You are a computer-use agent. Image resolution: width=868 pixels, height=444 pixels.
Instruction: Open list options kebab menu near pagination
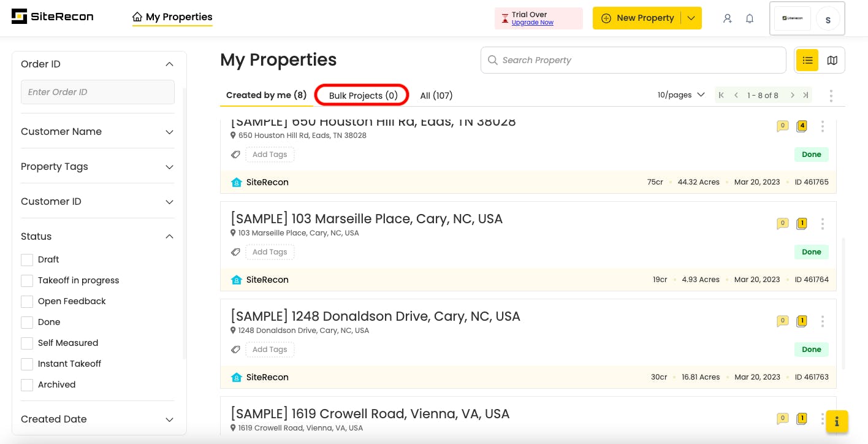(831, 96)
